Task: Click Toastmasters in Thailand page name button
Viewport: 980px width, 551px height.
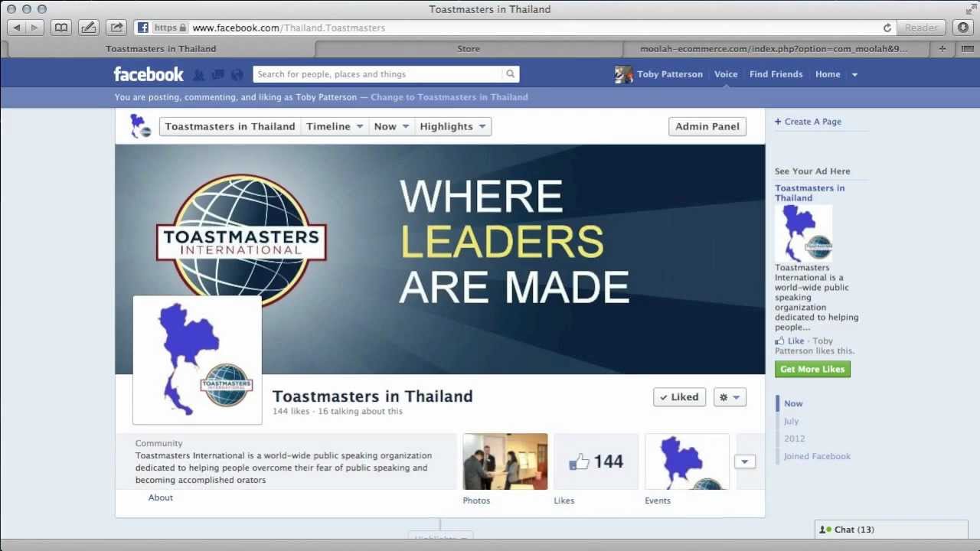Action: coord(230,126)
